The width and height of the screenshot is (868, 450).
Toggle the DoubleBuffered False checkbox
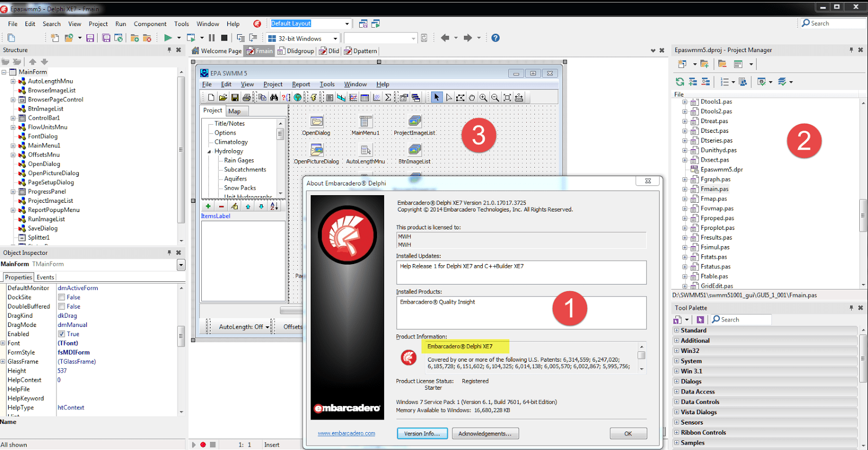(61, 306)
